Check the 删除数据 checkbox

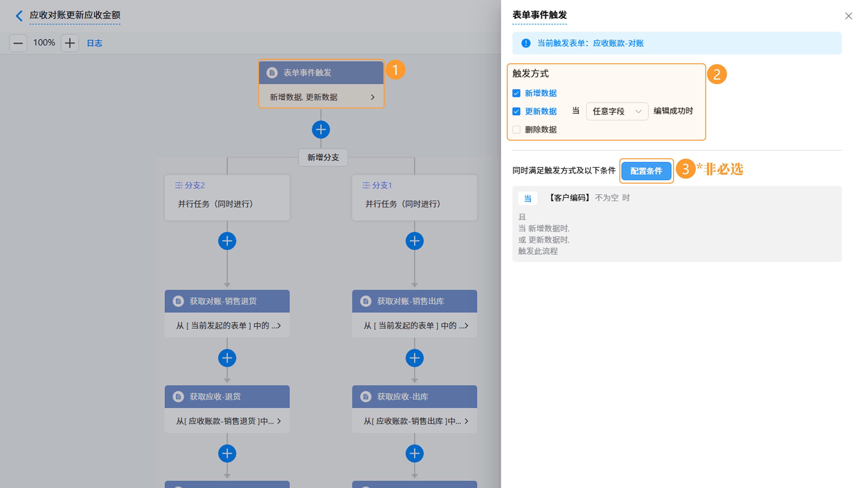516,129
